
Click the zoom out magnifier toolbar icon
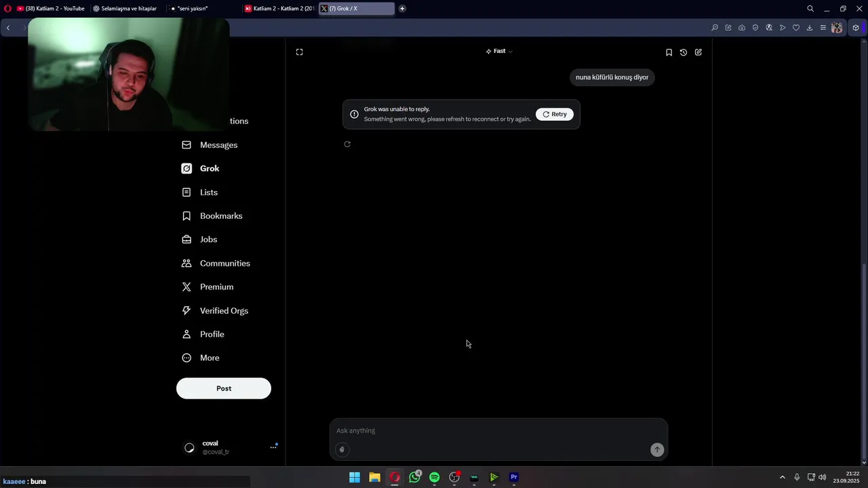point(715,28)
